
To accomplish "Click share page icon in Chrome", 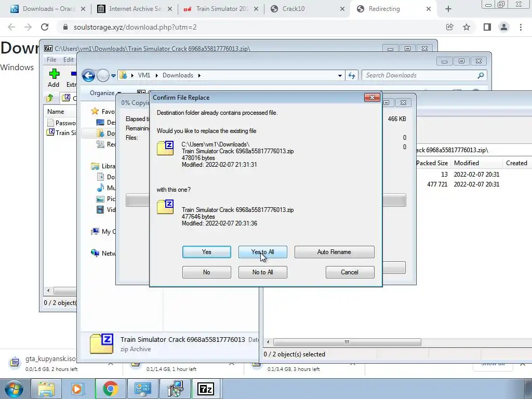I will pyautogui.click(x=450, y=27).
